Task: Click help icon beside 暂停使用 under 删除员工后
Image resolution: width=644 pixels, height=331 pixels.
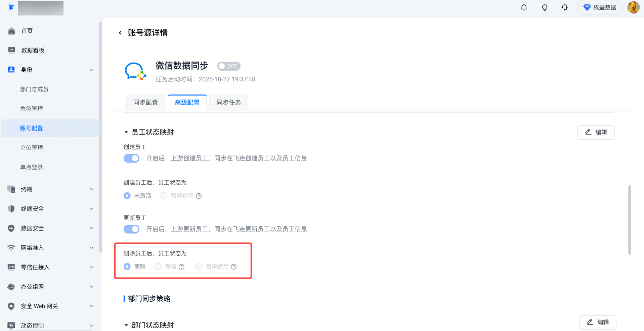Action: click(234, 267)
